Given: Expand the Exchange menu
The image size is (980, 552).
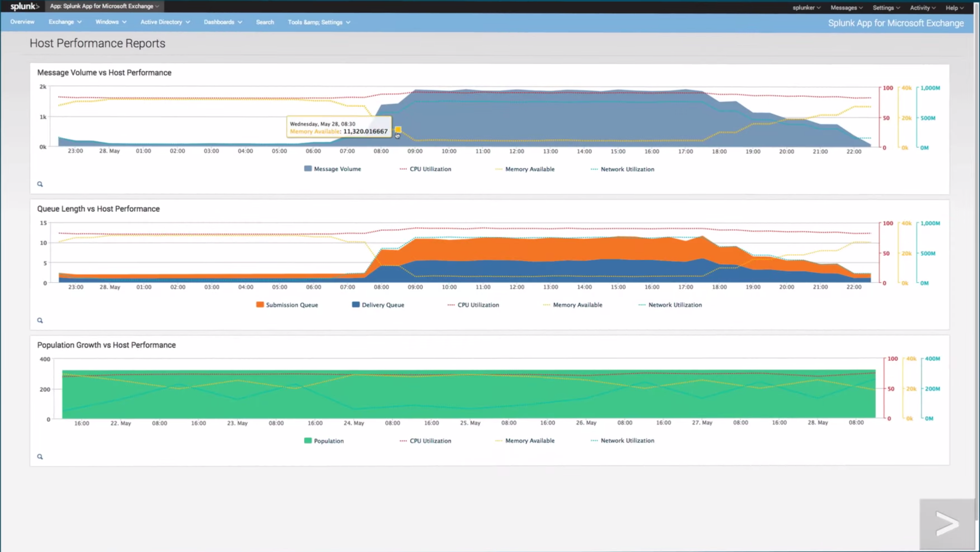Looking at the screenshot, I should click(x=65, y=22).
